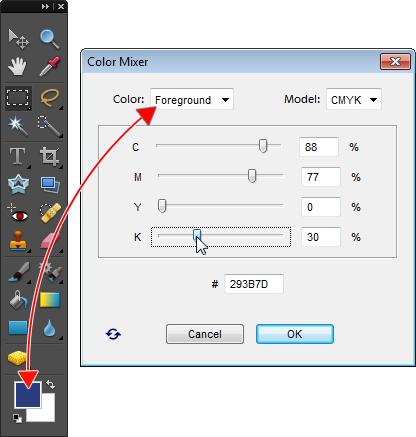
Task: Open the Model CMYK dropdown
Action: 354,99
